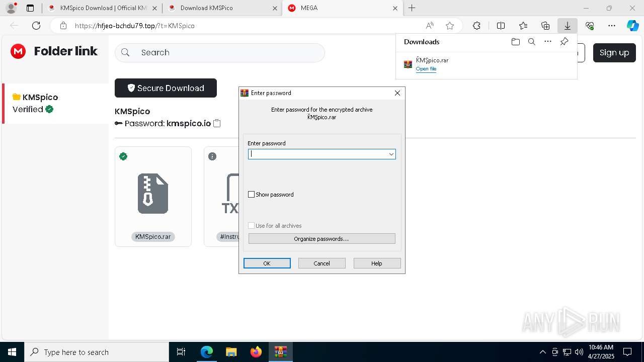
Task: Click the taskbar search box
Action: pyautogui.click(x=96, y=352)
